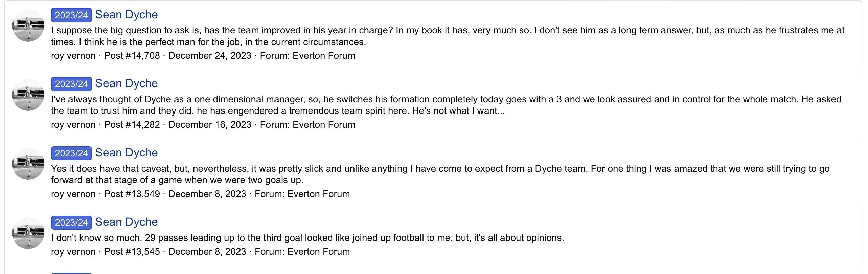Viewport: 868px width, 274px height.
Task: Open Sean Dyche thread from post #14,282
Action: pyautogui.click(x=126, y=83)
